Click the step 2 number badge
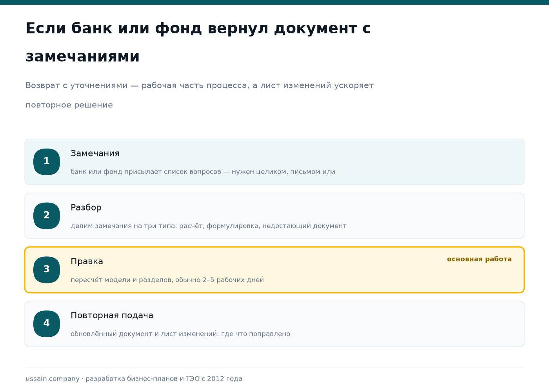The image size is (549, 392). pyautogui.click(x=47, y=216)
